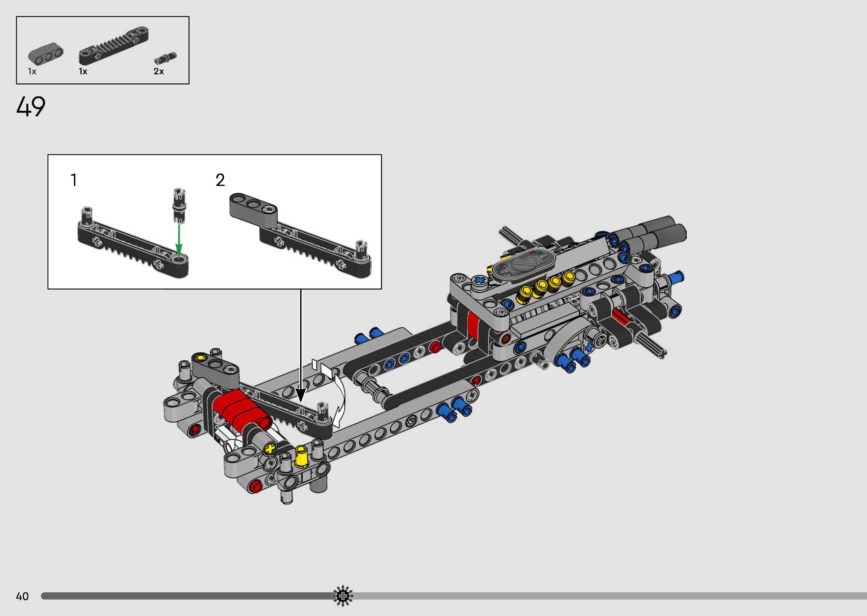Click the gear icon on progress bar
The image size is (867, 616).
pos(343,596)
